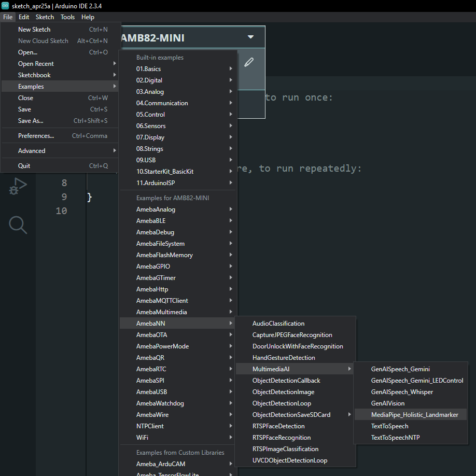This screenshot has height=476, width=476.
Task: Open AmebaBLE examples
Action: pyautogui.click(x=177, y=221)
